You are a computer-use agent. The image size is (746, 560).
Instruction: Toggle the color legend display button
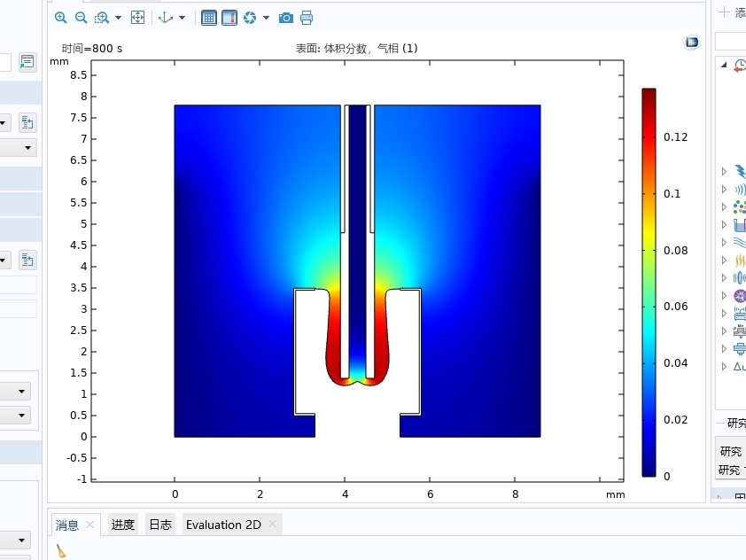tap(229, 18)
